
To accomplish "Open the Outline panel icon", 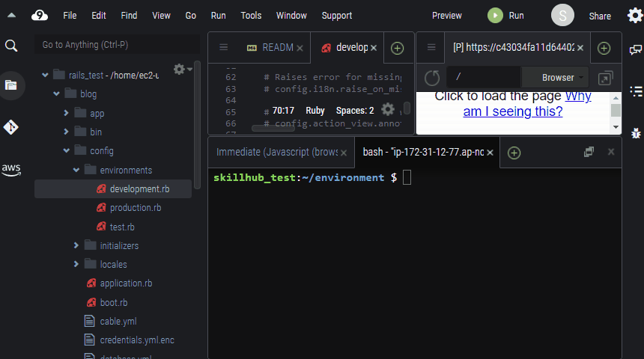I will pos(636,91).
